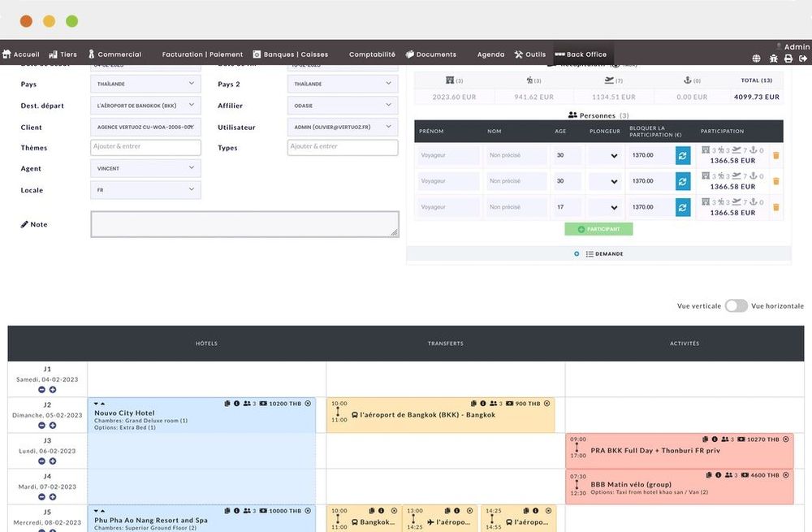The width and height of the screenshot is (812, 532).
Task: Go to Accueil home
Action: point(21,54)
